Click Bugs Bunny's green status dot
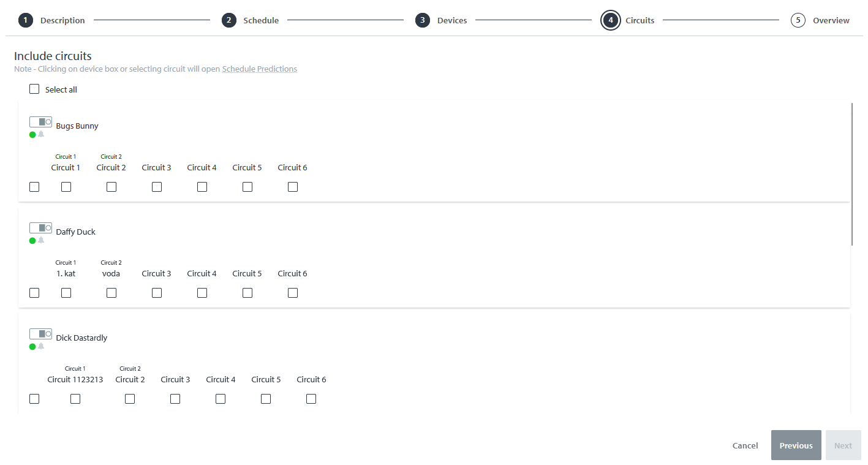Image resolution: width=868 pixels, height=465 pixels. tap(32, 134)
